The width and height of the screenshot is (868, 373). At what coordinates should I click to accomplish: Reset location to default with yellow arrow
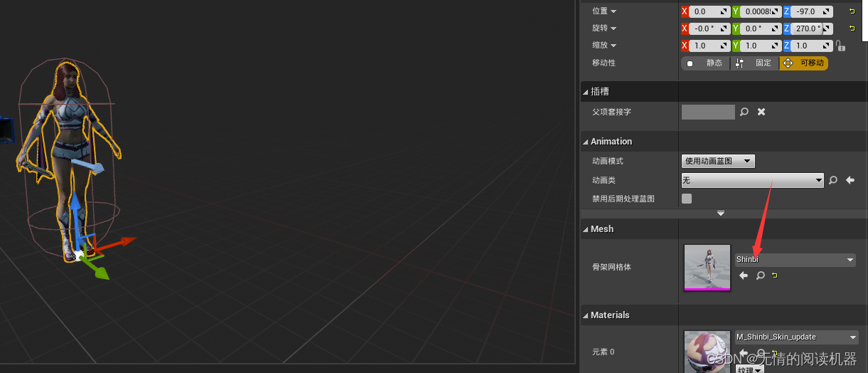852,11
